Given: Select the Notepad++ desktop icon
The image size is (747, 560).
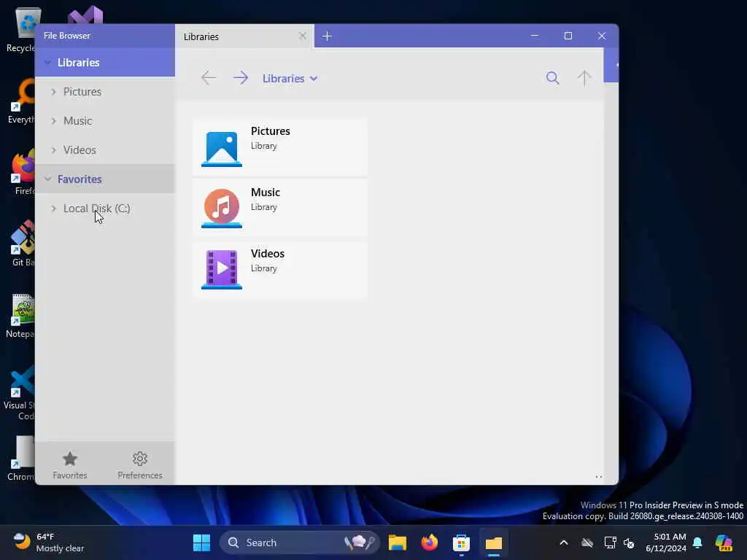Looking at the screenshot, I should tap(20, 316).
